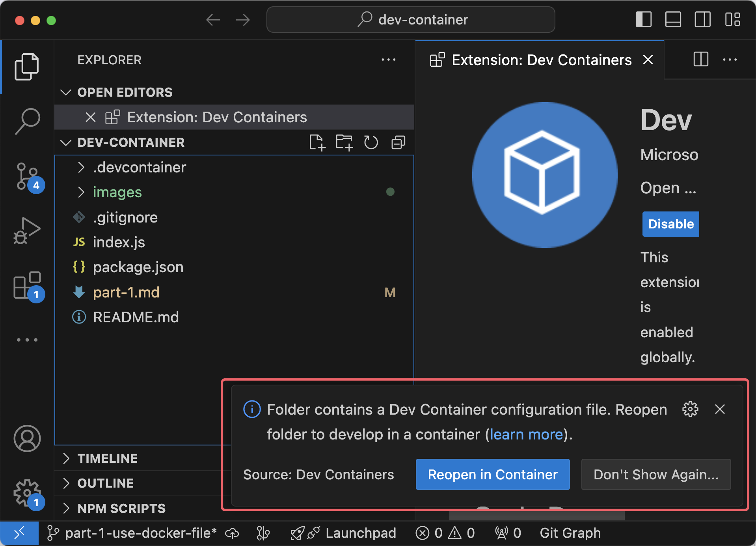
Task: Switch to the Extension: Dev Containers tab
Action: [540, 60]
